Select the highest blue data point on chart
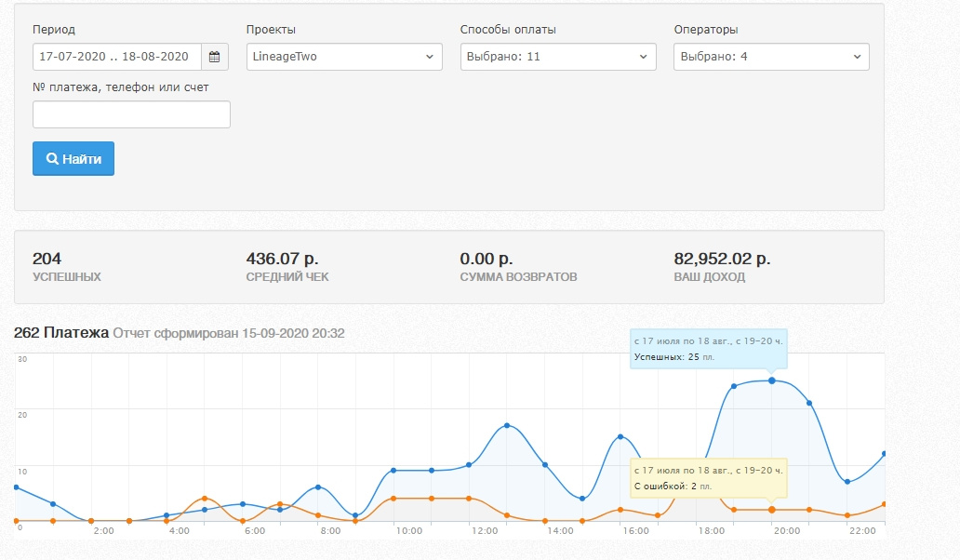The image size is (960, 560). click(771, 380)
